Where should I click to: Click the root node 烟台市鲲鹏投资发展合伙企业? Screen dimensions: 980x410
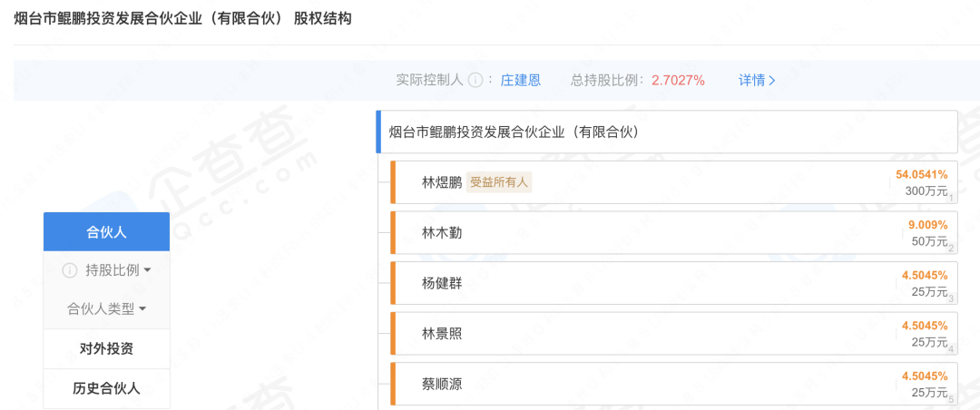click(x=514, y=132)
